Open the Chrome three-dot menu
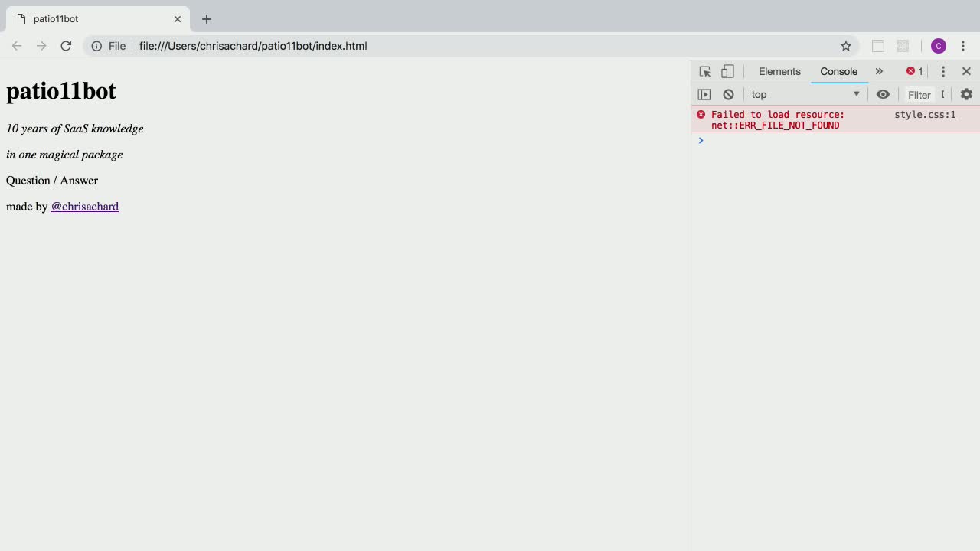The width and height of the screenshot is (980, 551). point(963,46)
